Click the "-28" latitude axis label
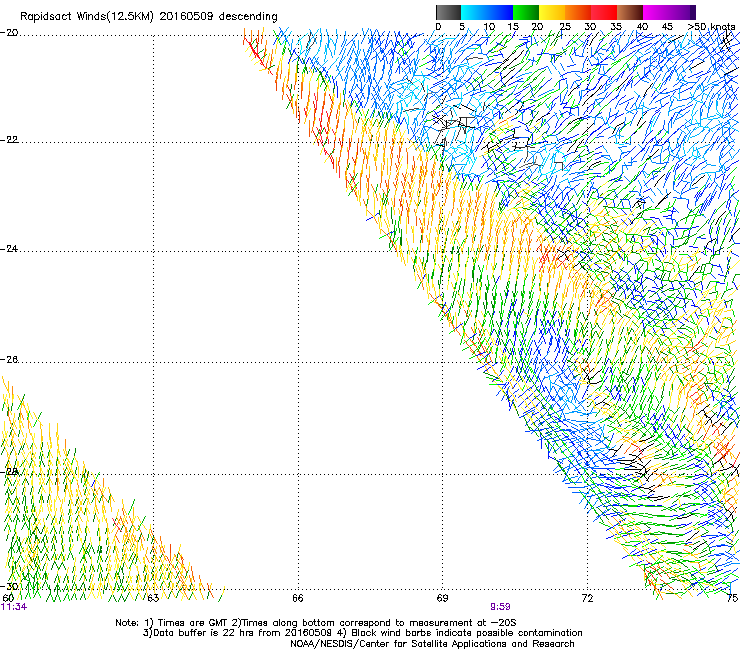The image size is (740, 650). 9,471
